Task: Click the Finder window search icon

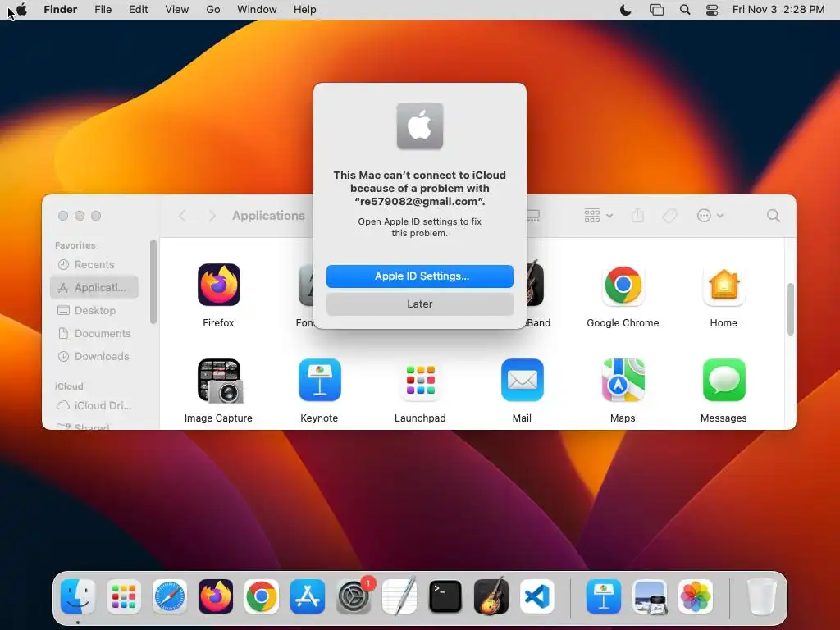Action: (x=773, y=216)
